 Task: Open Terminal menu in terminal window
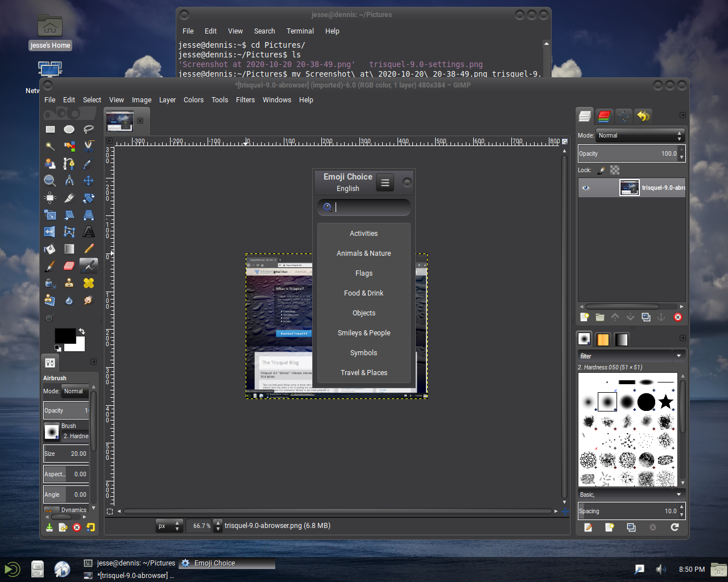click(300, 31)
